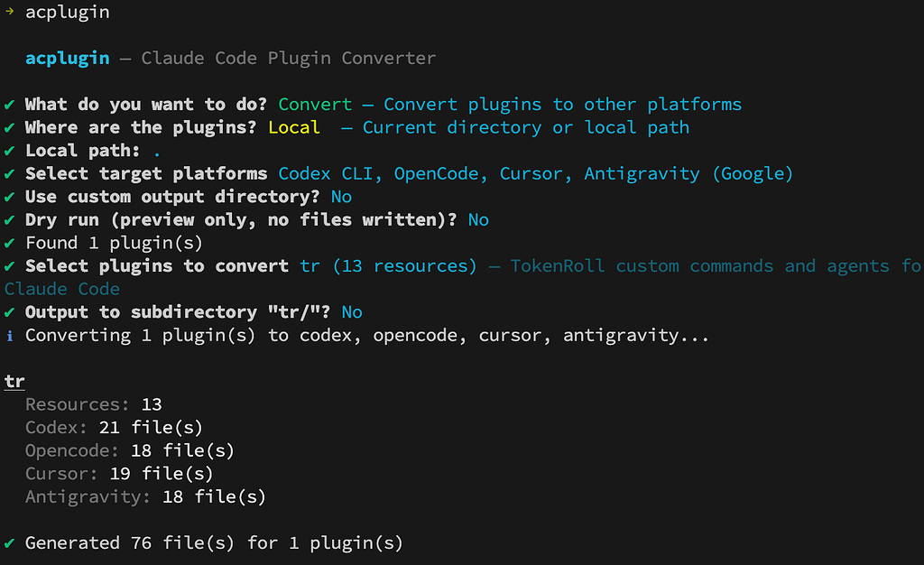This screenshot has height=565, width=924.
Task: Click the 'Select target platforms' prompt
Action: point(146,173)
